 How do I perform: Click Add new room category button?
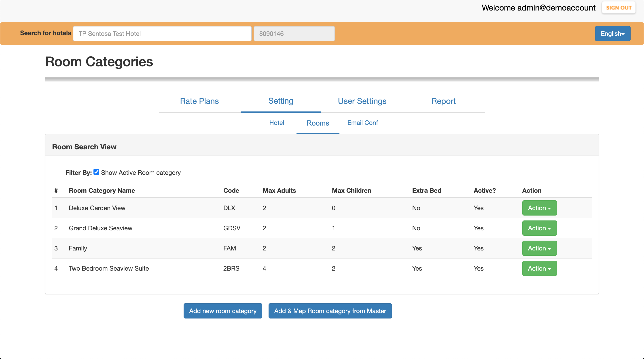(222, 311)
